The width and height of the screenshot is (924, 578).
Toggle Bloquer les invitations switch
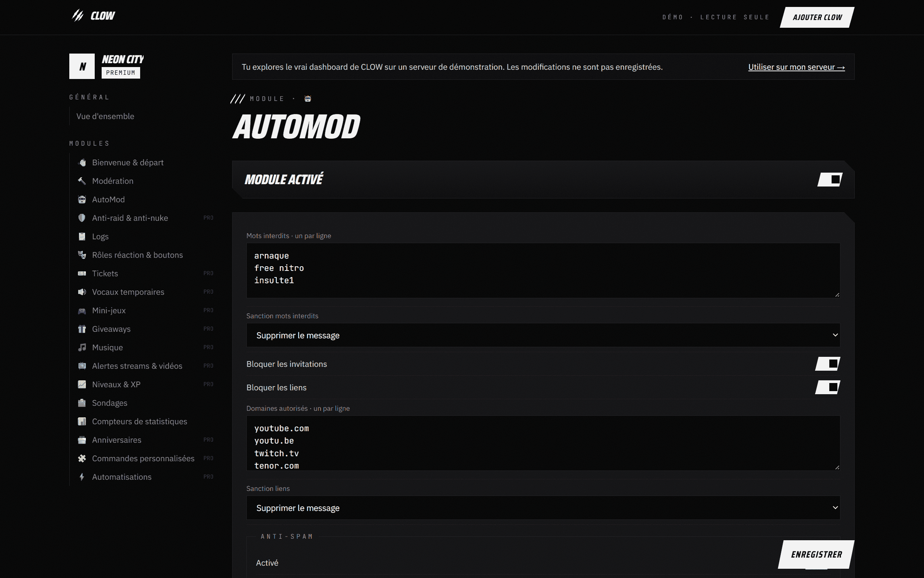click(828, 364)
